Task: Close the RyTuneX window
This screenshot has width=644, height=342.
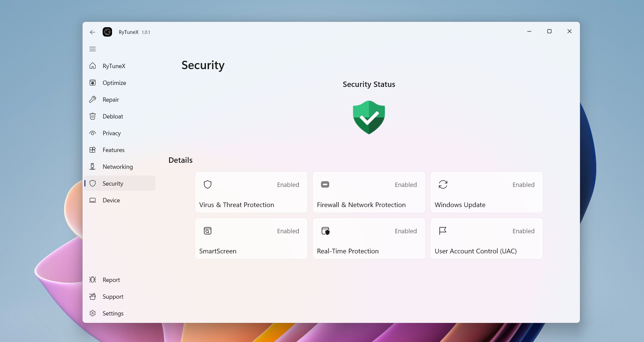Action: point(570,31)
